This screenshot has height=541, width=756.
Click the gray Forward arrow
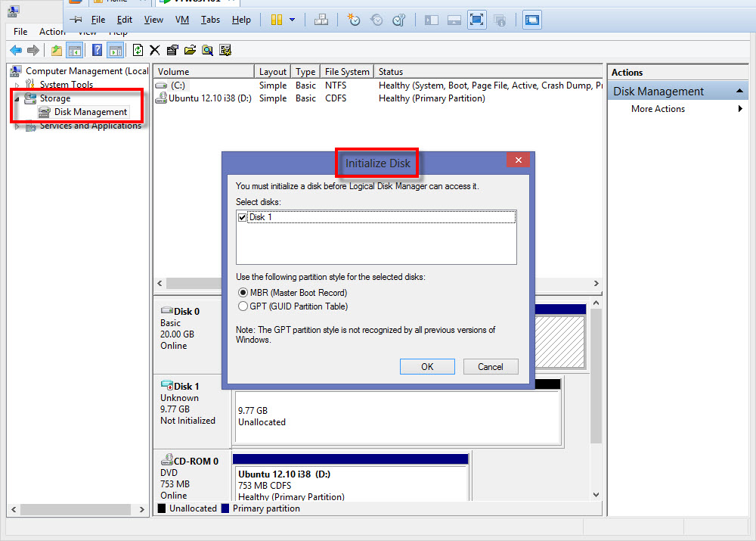click(x=33, y=50)
